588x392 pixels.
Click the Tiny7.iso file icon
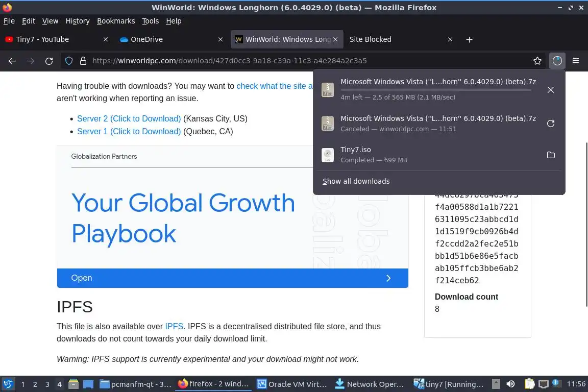point(327,155)
